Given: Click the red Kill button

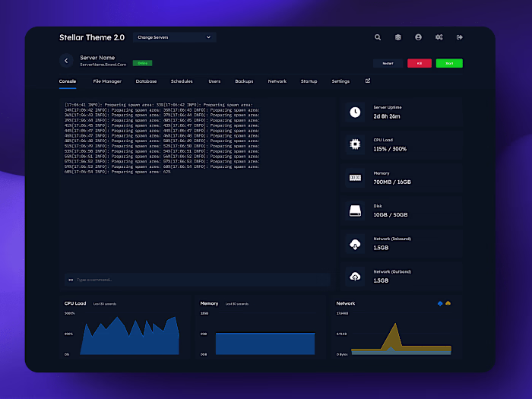Looking at the screenshot, I should coord(420,63).
